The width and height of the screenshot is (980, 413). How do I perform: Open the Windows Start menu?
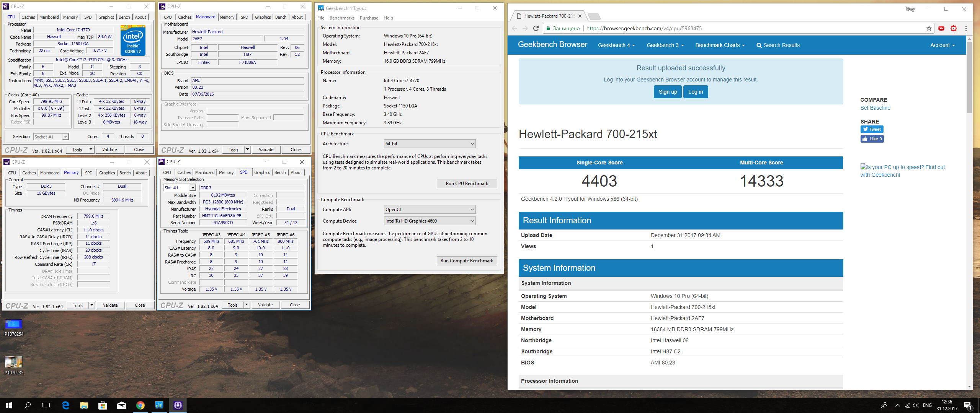9,405
